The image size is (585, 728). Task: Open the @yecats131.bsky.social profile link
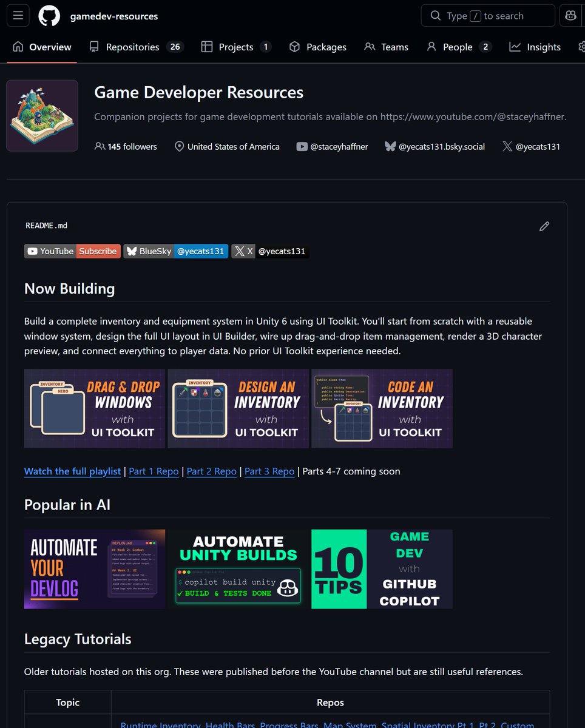click(435, 147)
